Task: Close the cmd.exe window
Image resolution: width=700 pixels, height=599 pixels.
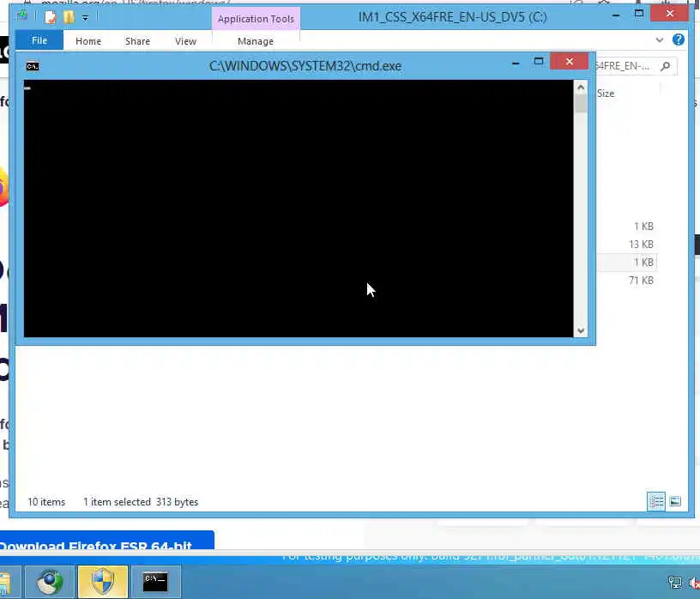Action: tap(569, 61)
